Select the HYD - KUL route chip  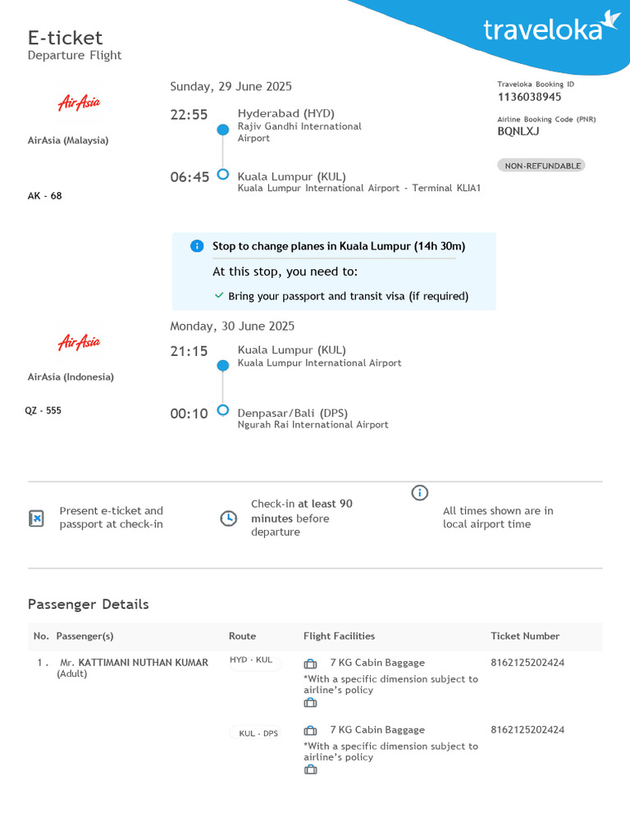pos(252,661)
